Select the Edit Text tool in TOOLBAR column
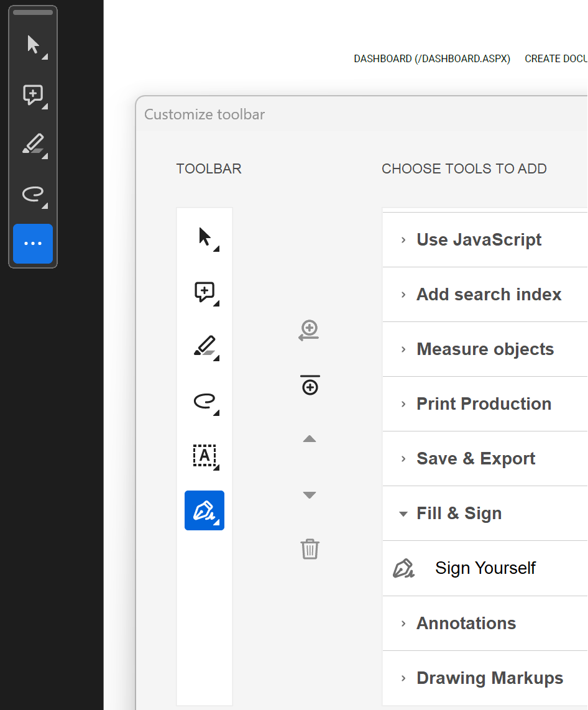 click(x=204, y=456)
